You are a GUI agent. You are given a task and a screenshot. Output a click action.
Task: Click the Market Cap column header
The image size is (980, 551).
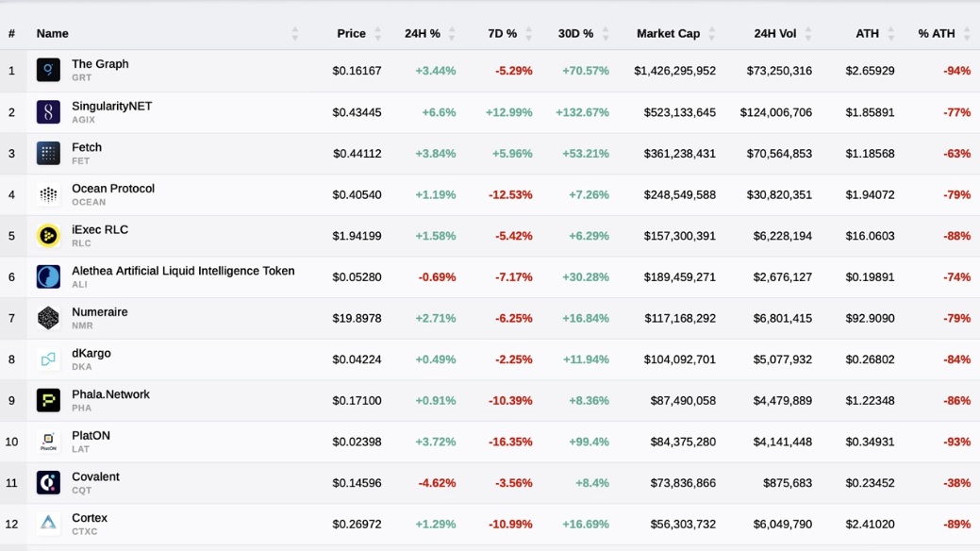click(x=668, y=34)
